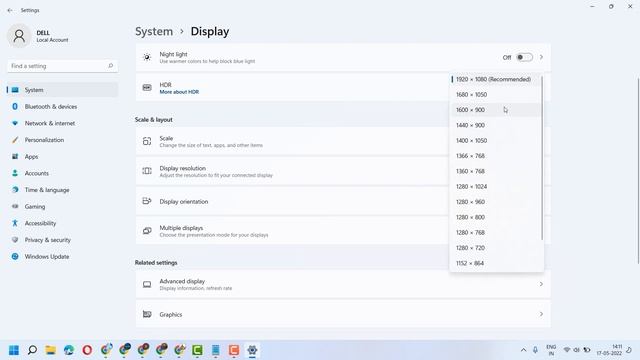Open Network & internet settings
The image size is (640, 360).
[x=62, y=123]
